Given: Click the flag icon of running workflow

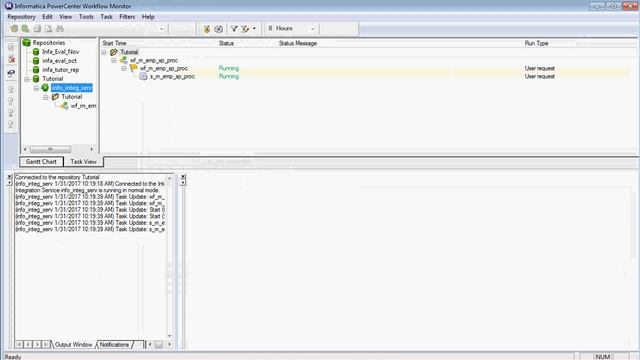Looking at the screenshot, I should pyautogui.click(x=133, y=68).
